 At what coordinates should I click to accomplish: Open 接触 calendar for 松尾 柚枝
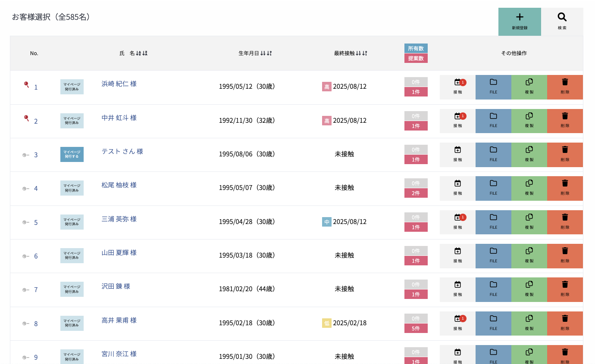point(457,188)
